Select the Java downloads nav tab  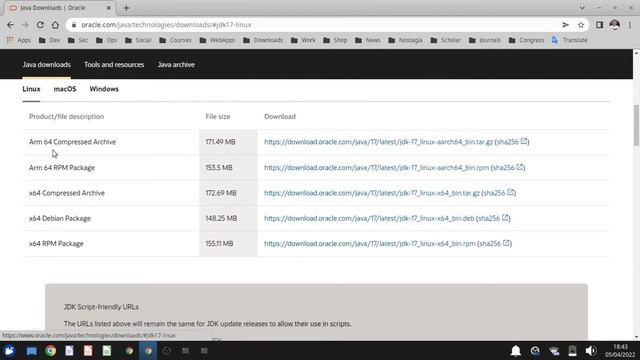pos(47,64)
